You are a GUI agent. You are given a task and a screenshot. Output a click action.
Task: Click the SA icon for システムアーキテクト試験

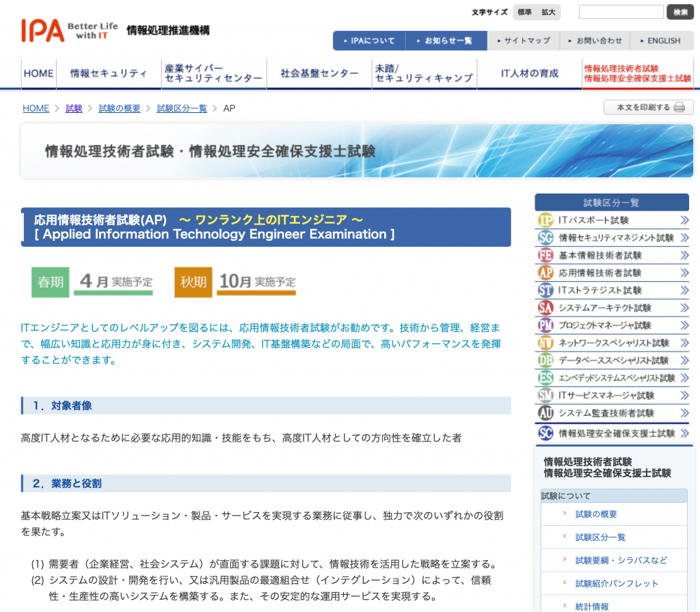click(545, 308)
